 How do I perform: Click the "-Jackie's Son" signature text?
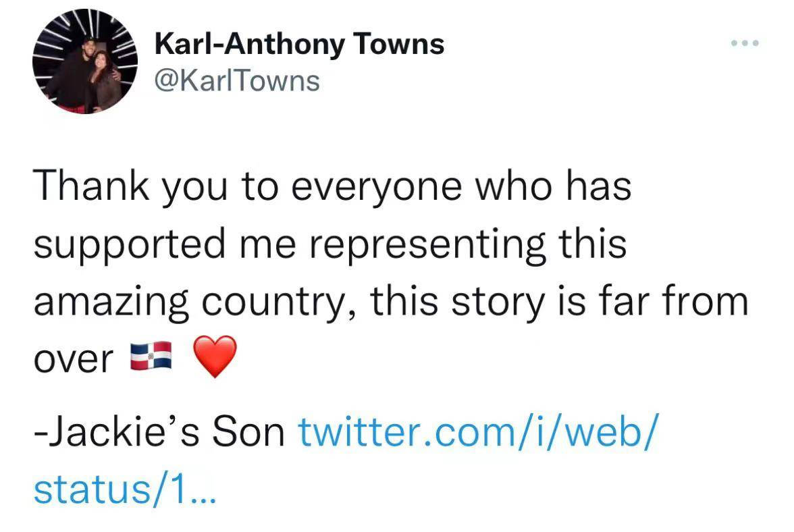159,432
